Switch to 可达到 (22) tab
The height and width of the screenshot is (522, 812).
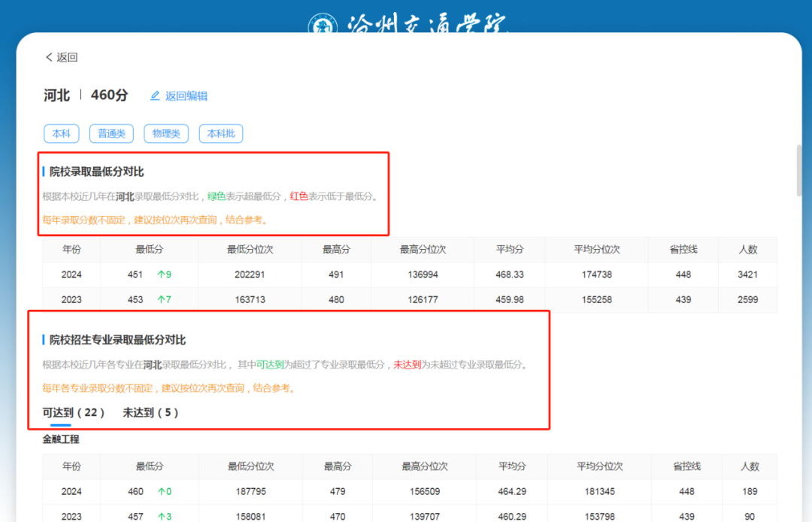(73, 412)
